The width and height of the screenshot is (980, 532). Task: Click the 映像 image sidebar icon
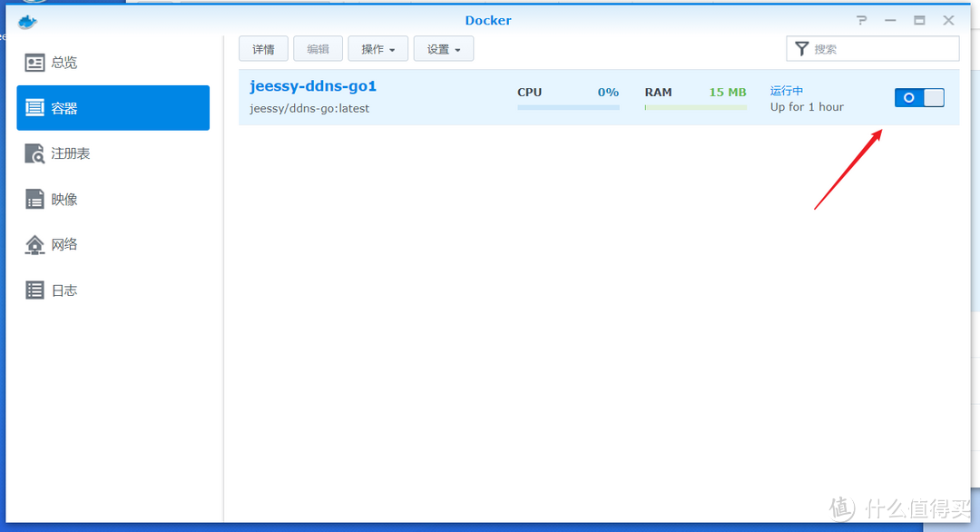click(34, 199)
